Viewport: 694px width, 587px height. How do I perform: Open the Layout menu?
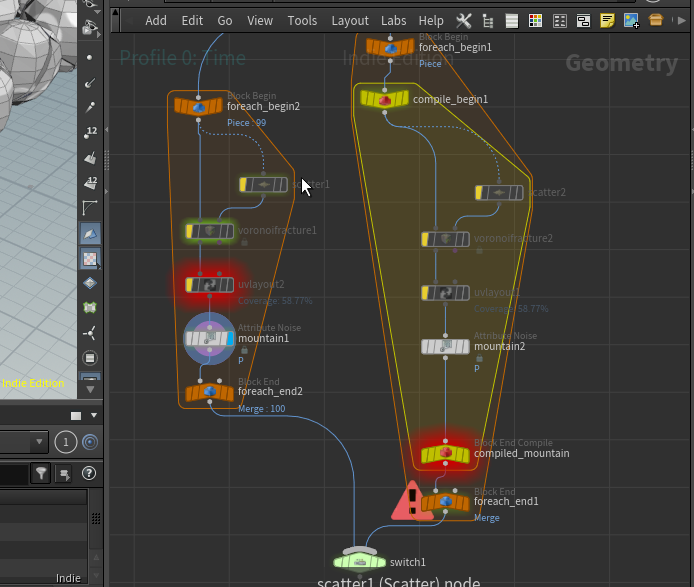350,20
